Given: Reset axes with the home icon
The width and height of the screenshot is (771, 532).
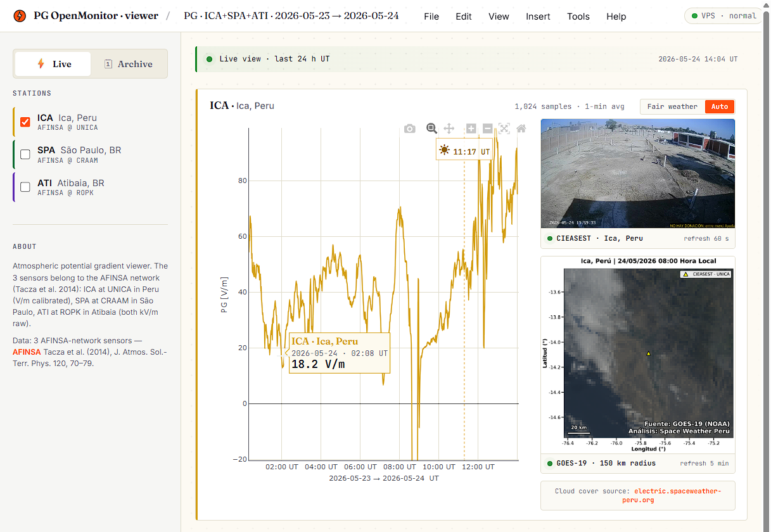Looking at the screenshot, I should click(x=521, y=129).
